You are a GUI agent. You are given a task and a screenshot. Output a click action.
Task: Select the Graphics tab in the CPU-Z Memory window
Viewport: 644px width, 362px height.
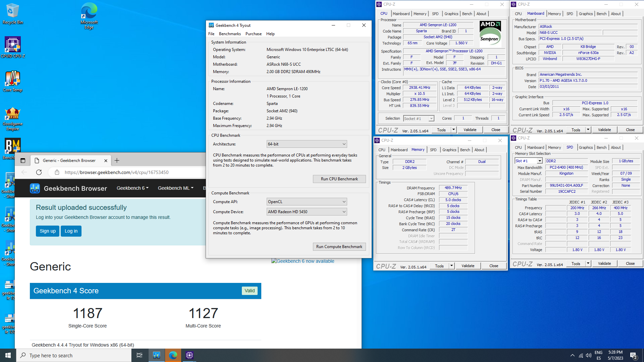[x=449, y=150]
